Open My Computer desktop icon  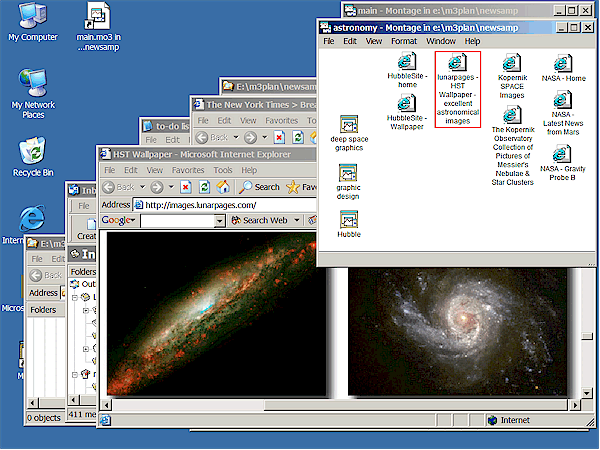33,22
